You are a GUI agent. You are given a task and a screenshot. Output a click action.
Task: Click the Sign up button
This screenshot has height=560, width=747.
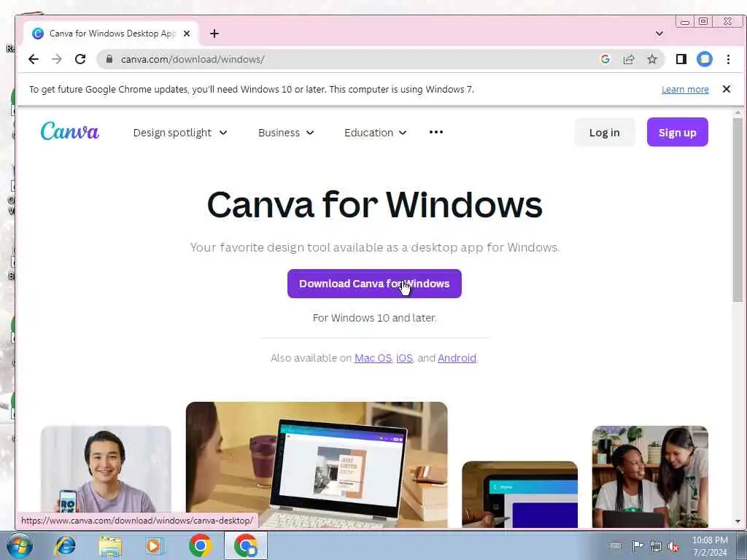click(678, 133)
